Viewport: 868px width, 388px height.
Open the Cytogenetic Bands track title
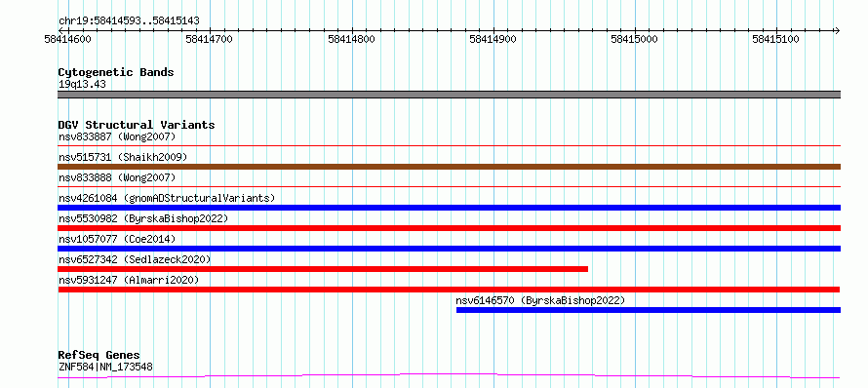coord(116,72)
